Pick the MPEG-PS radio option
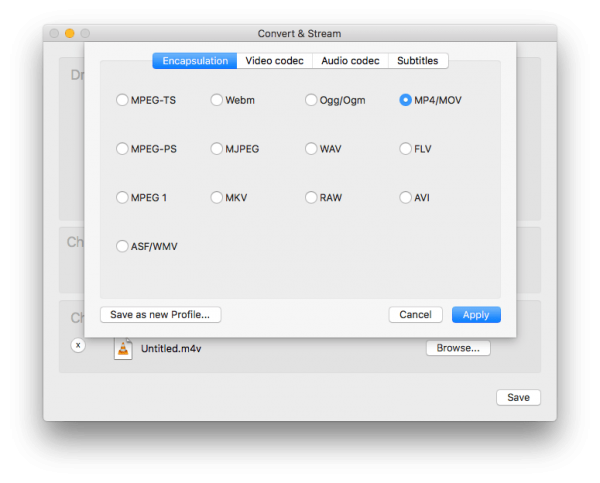Image resolution: width=600 pixels, height=483 pixels. [x=123, y=149]
